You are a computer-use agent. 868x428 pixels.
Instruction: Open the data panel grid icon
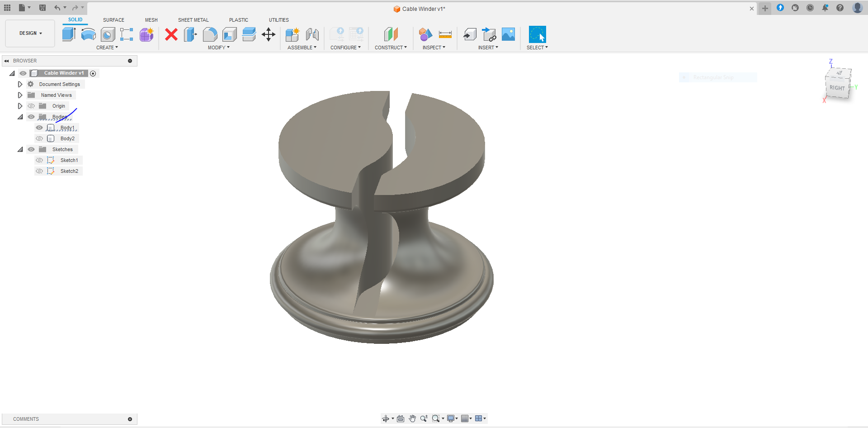pos(7,8)
